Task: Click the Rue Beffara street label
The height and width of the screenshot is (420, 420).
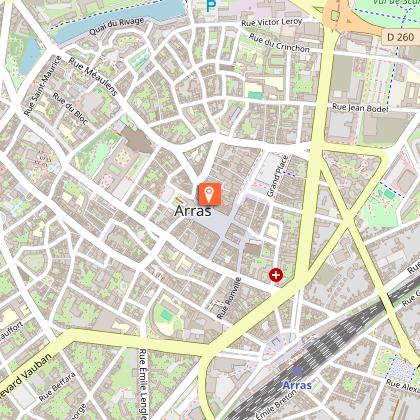Action: (x=57, y=387)
